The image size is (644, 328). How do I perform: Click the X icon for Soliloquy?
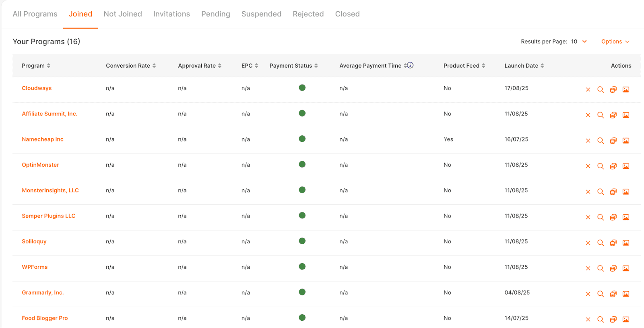588,243
